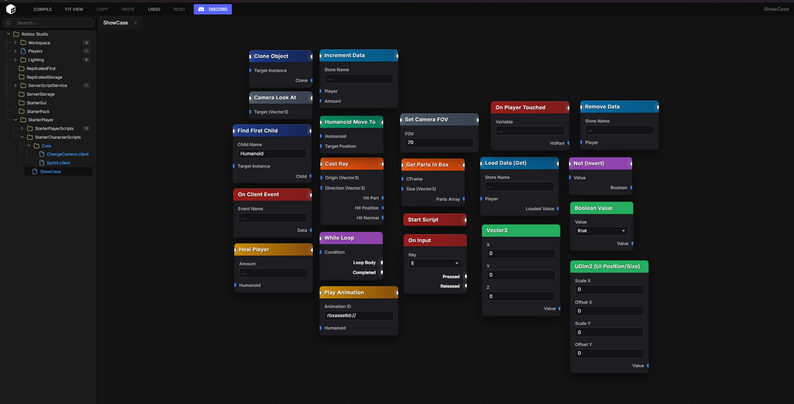Click the While Loop node header
Screen dimensions: 794x404
click(351, 238)
